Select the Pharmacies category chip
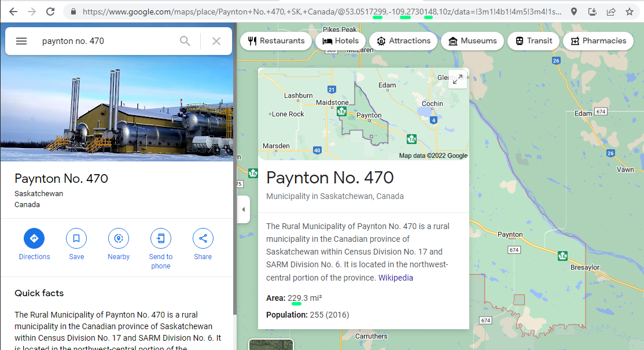 tap(598, 41)
